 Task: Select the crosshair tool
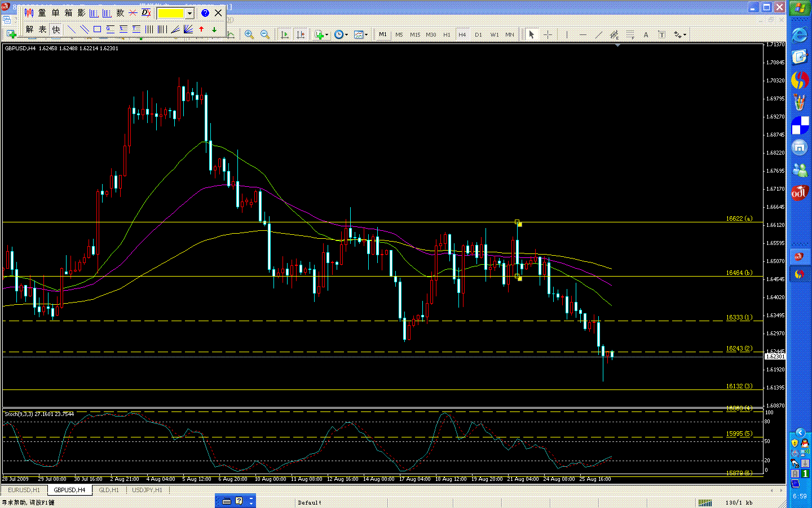click(x=548, y=34)
